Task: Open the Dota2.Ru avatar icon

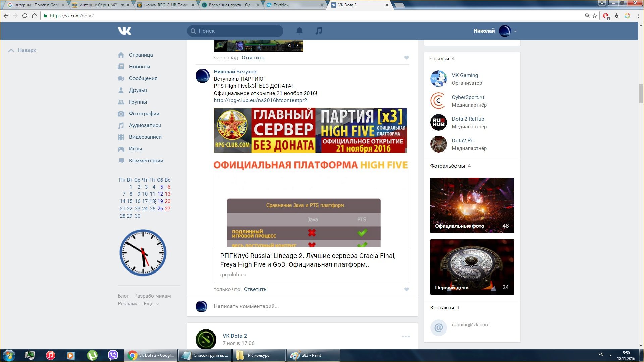Action: 438,144
